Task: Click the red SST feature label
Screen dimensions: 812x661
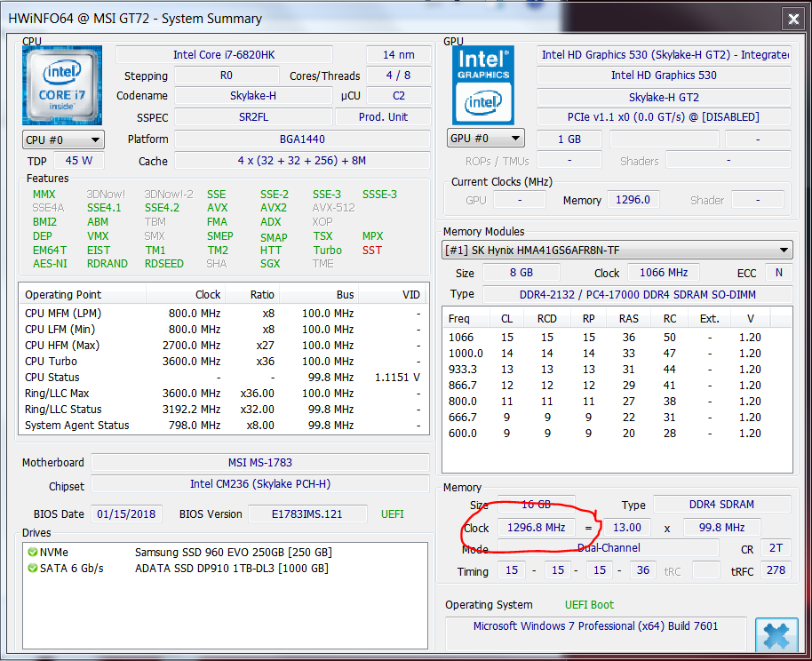Action: 372,251
